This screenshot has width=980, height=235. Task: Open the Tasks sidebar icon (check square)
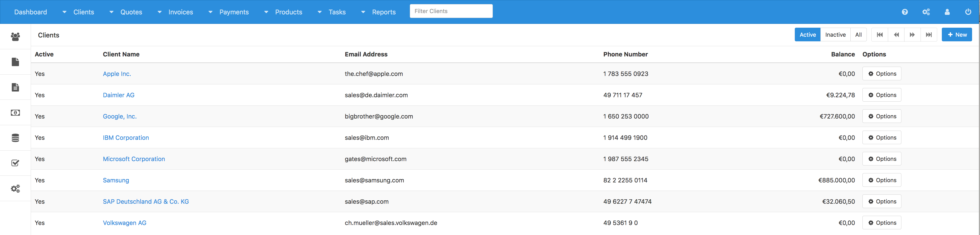pos(15,163)
